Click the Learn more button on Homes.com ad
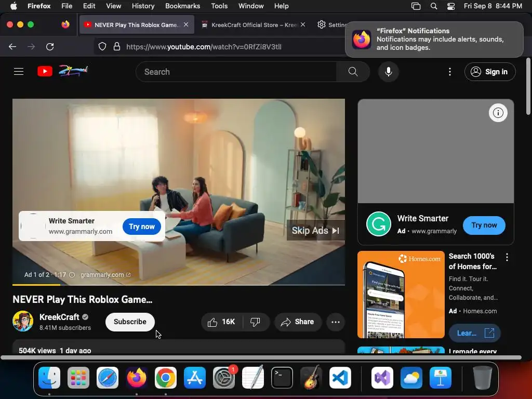This screenshot has height=399, width=532. pos(475,333)
